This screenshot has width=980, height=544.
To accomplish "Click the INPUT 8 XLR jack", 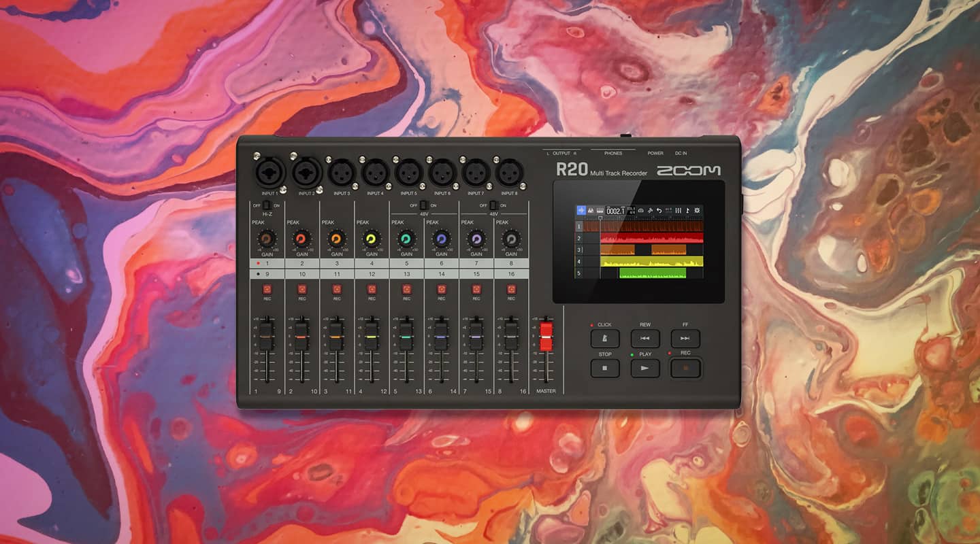I will (509, 172).
